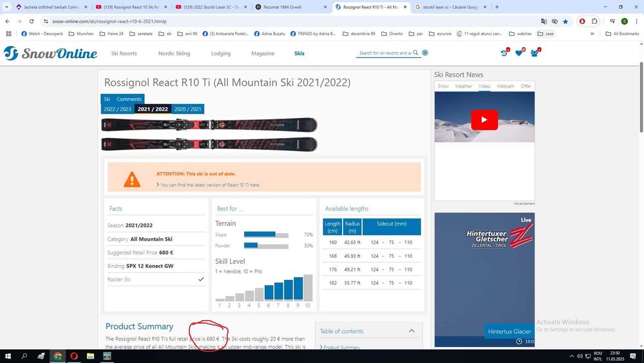The image size is (644, 363).
Task: Open File Explorer from taskbar
Action: click(x=90, y=356)
